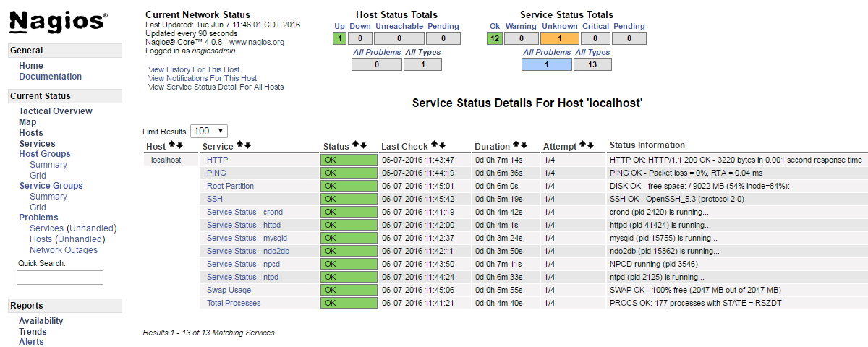Click the blue All Problems service count
This screenshot has height=347, width=868.
(547, 64)
